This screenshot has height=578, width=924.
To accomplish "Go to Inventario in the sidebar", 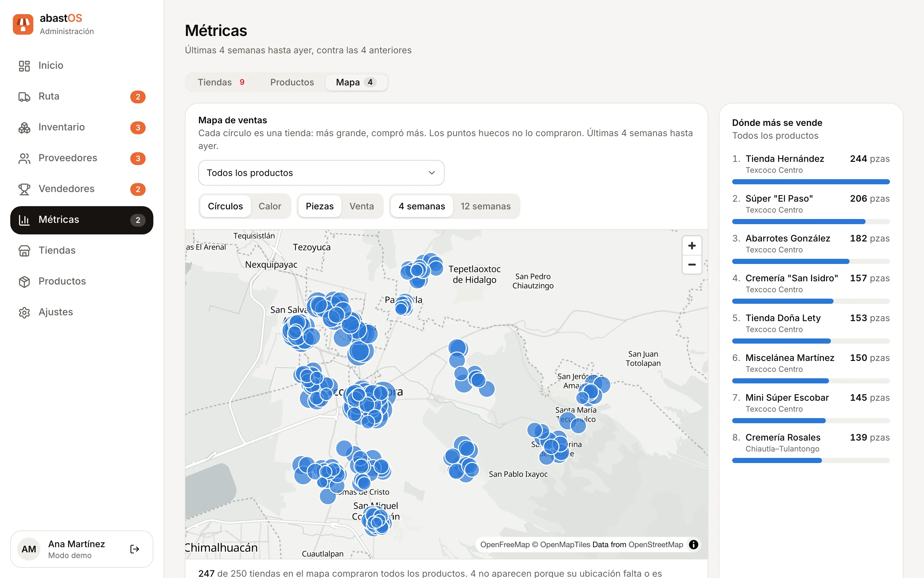I will tap(82, 127).
